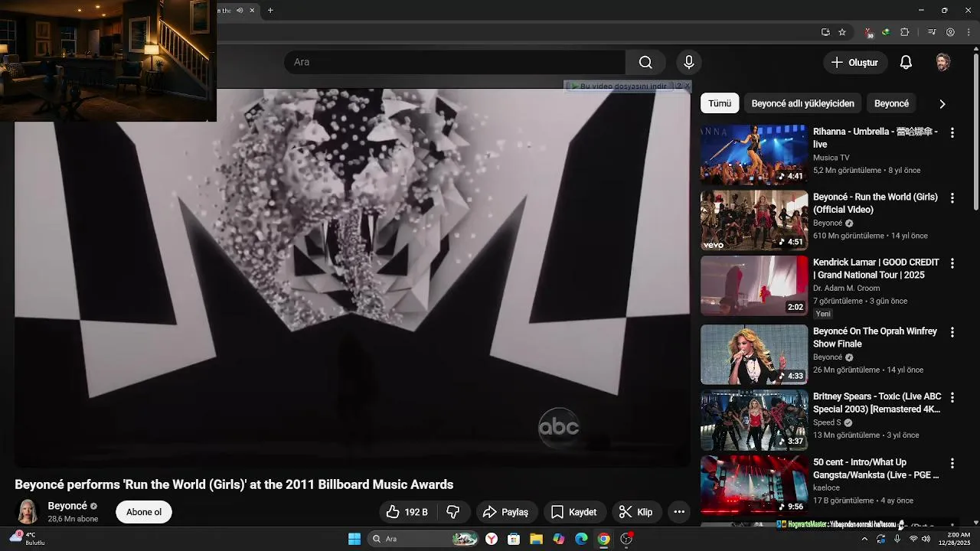Dislike the video with thumbs-down icon
Viewport: 980px width, 551px height.
tap(452, 512)
